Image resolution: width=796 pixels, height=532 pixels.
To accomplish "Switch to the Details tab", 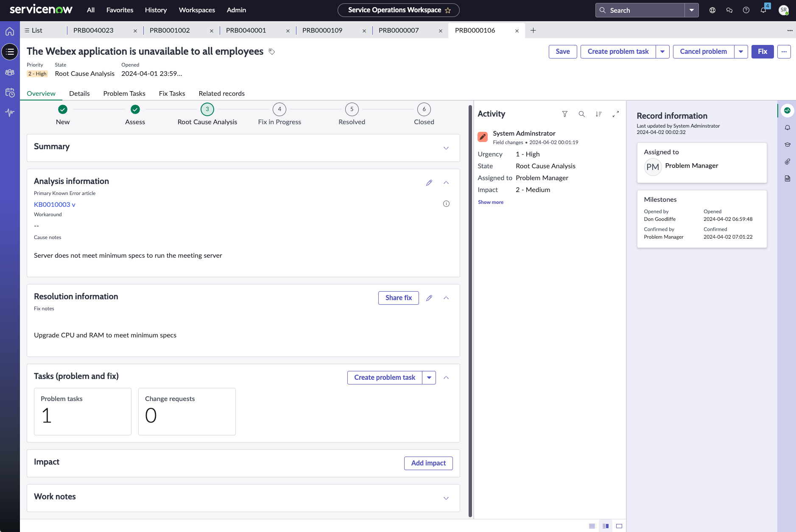I will [x=79, y=94].
